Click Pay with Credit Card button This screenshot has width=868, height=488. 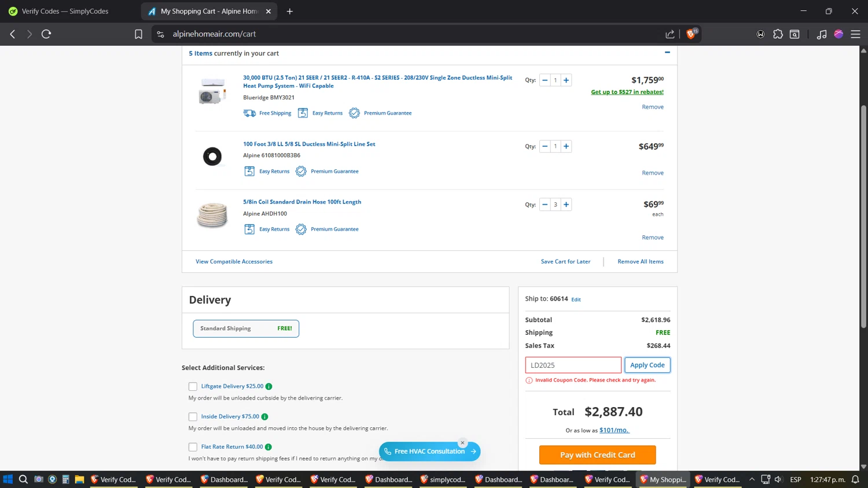point(597,455)
